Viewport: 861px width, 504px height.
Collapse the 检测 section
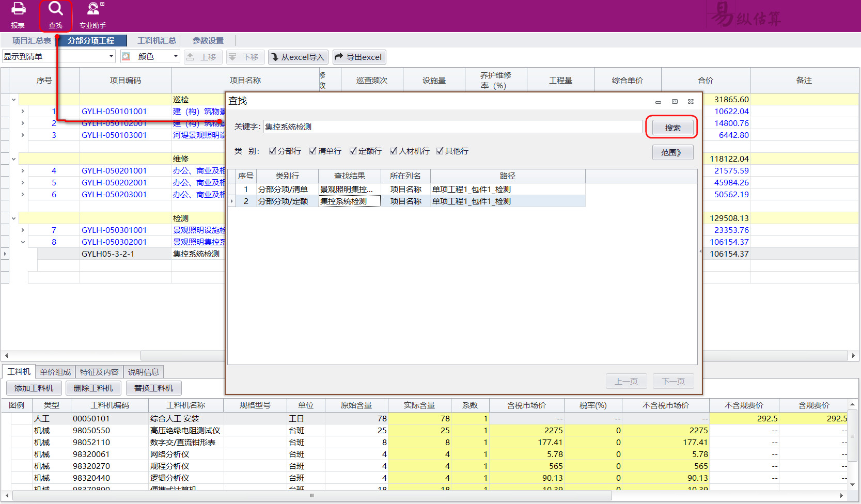13,218
